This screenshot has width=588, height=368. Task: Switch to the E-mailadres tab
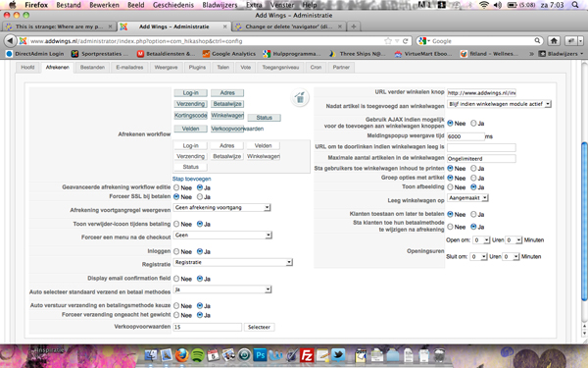(x=129, y=67)
